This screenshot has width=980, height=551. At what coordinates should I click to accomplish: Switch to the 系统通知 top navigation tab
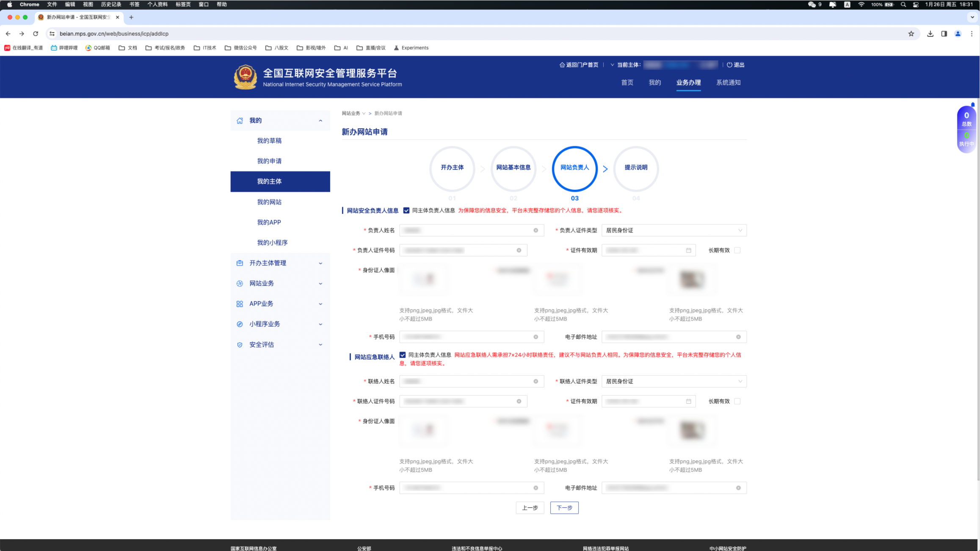[x=728, y=83]
